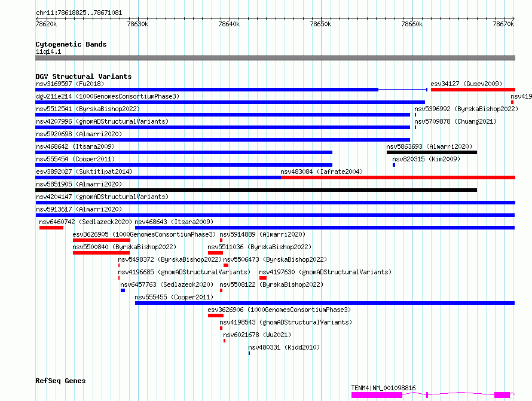Open nsv555454 (Cooper2011) variant
Viewport: 532px width, 401px height.
coord(75,159)
